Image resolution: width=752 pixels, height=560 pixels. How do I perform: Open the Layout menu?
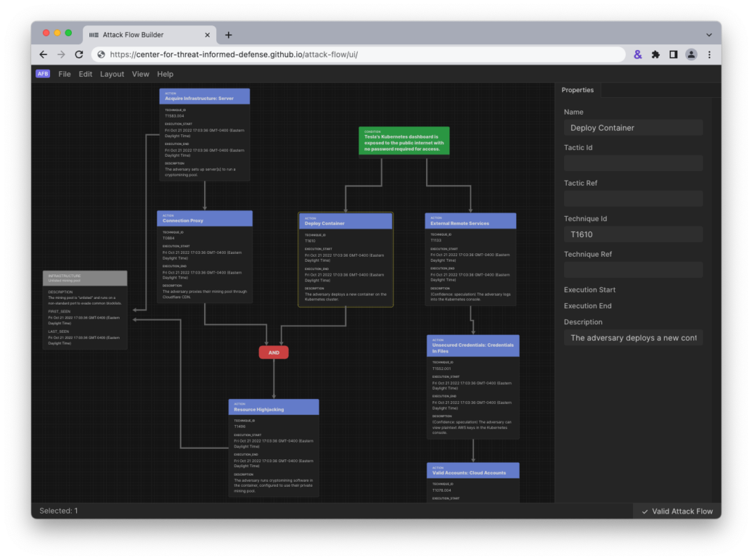click(x=112, y=74)
